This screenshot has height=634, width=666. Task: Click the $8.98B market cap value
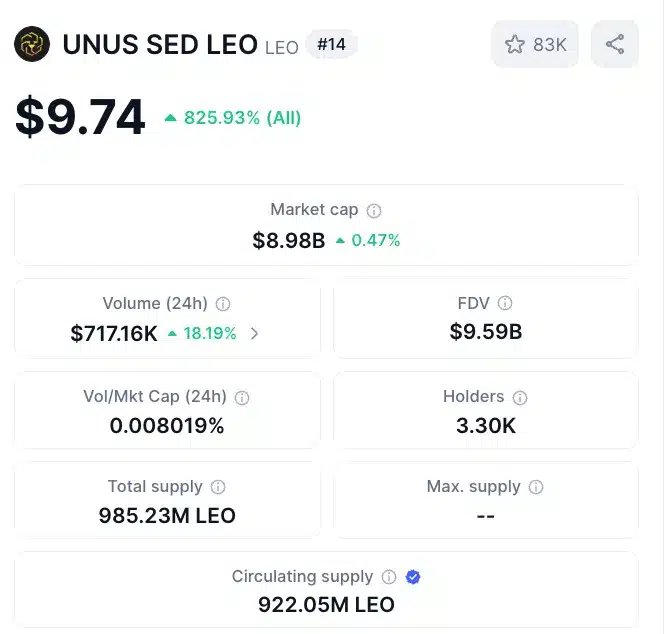pos(289,240)
